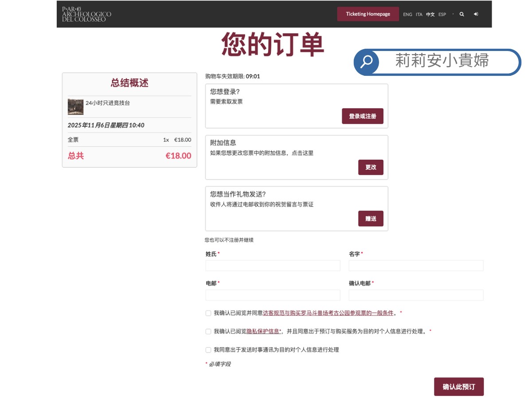Click the Parco Archeologico del Colosseo logo
Viewport: 532px width, 399px height.
87,14
